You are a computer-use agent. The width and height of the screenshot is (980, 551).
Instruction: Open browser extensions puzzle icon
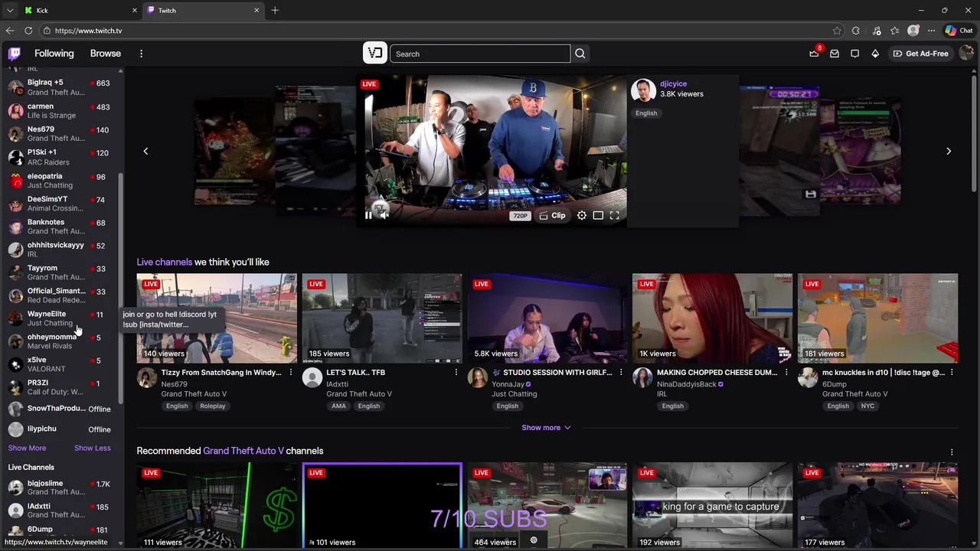click(856, 31)
